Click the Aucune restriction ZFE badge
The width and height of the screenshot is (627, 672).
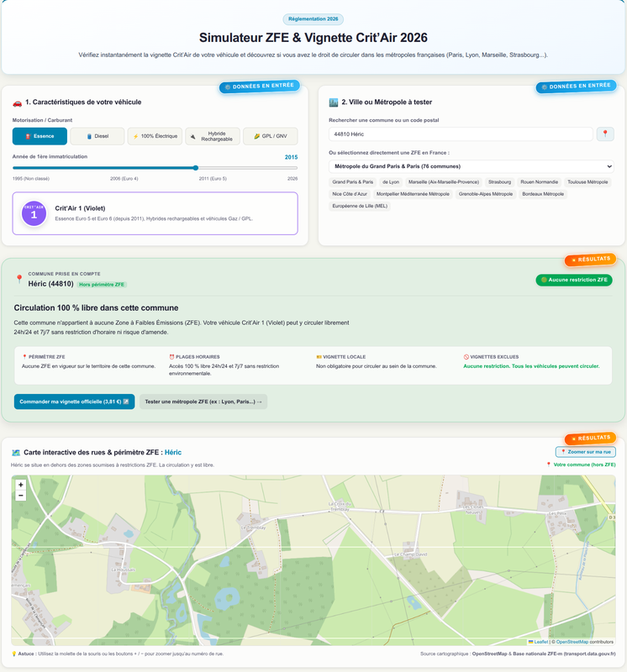pos(574,280)
